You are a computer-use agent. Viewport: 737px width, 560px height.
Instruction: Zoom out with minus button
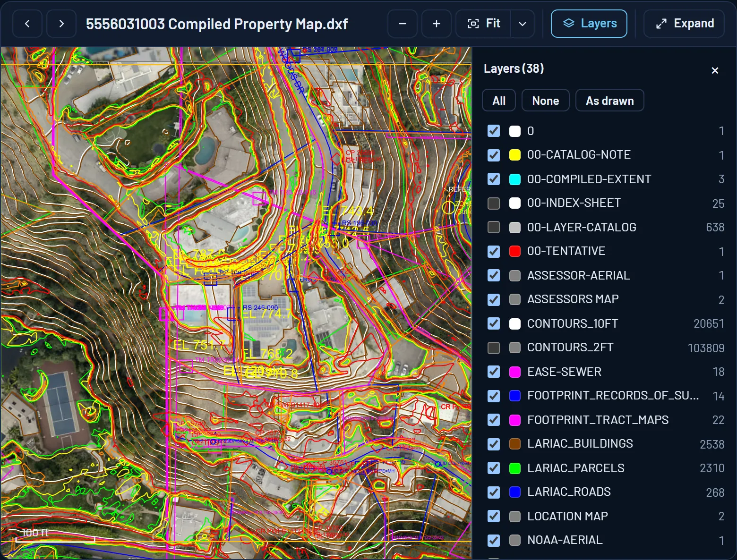[x=403, y=24]
